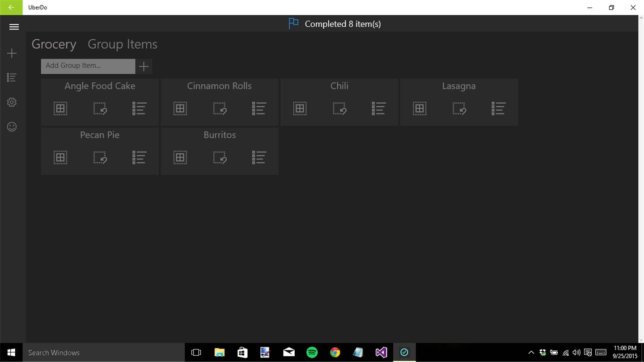Open Spotify from the taskbar

[312, 353]
